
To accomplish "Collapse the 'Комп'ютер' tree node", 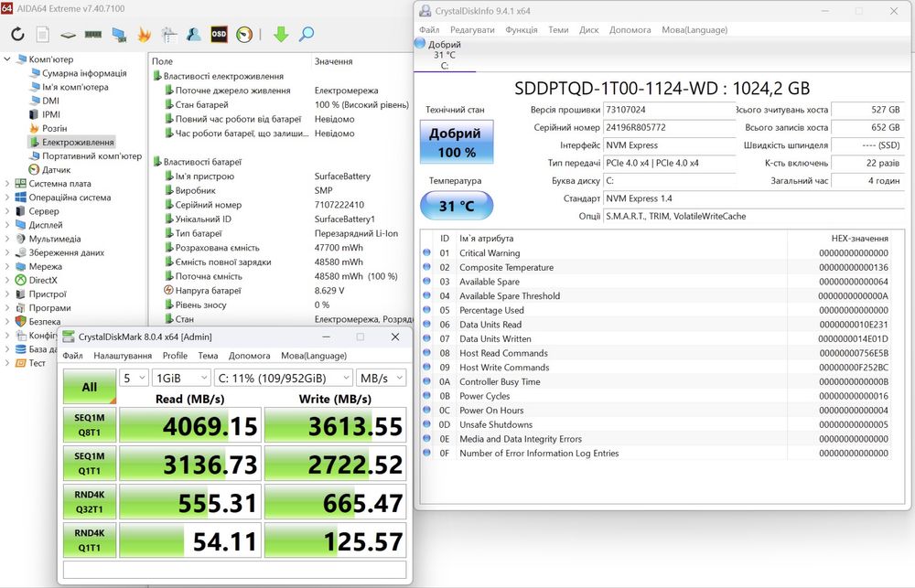I will point(7,59).
